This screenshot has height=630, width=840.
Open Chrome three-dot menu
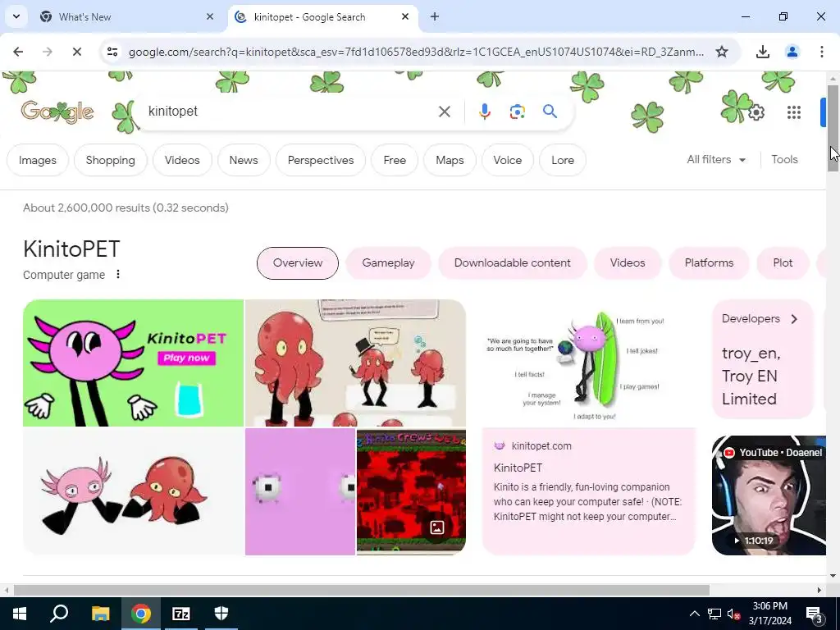(821, 52)
